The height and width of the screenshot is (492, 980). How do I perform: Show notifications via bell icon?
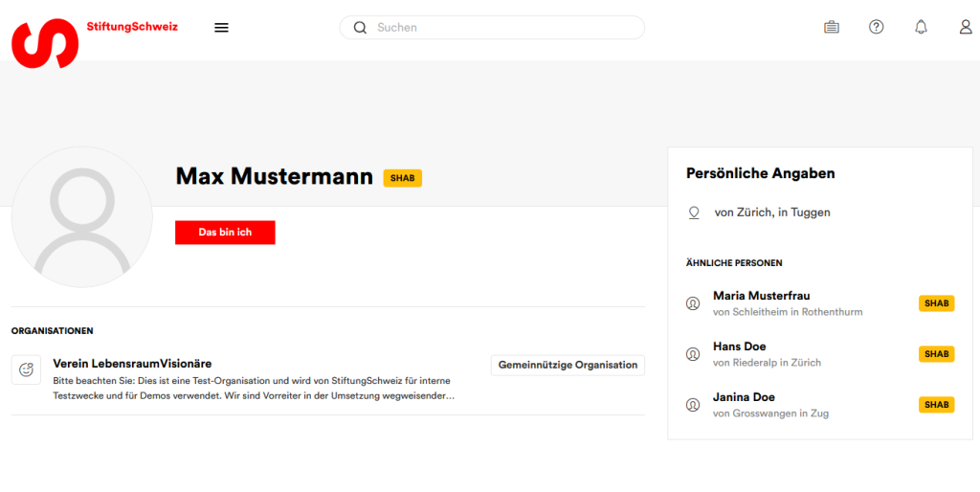coord(921,28)
